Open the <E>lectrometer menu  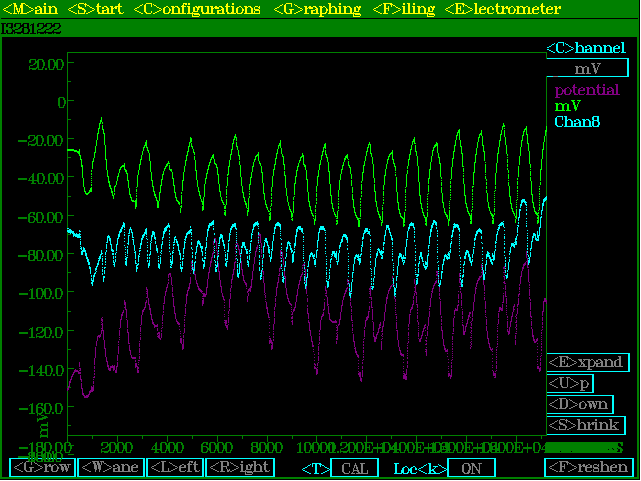coord(503,9)
